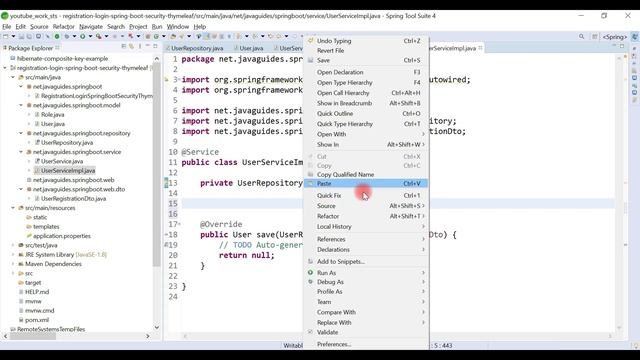The width and height of the screenshot is (640, 360).
Task: Maximize the Package Explorer view
Action: pyautogui.click(x=155, y=46)
